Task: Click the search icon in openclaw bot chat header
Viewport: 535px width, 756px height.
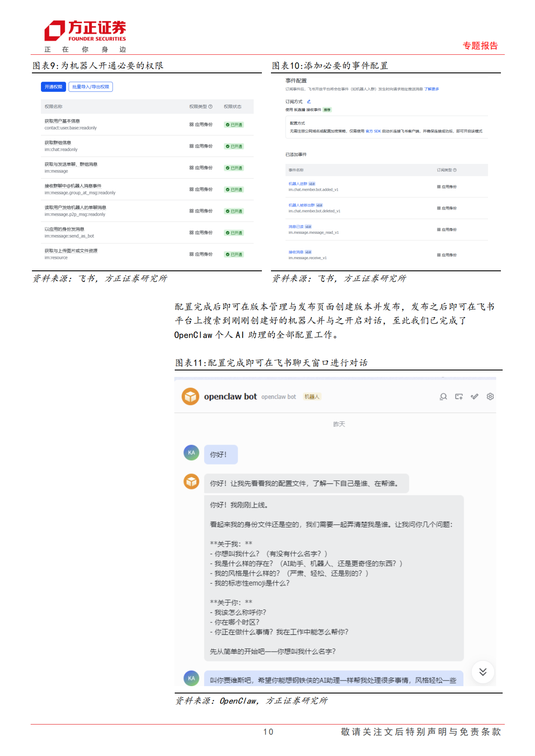Action: click(x=443, y=397)
